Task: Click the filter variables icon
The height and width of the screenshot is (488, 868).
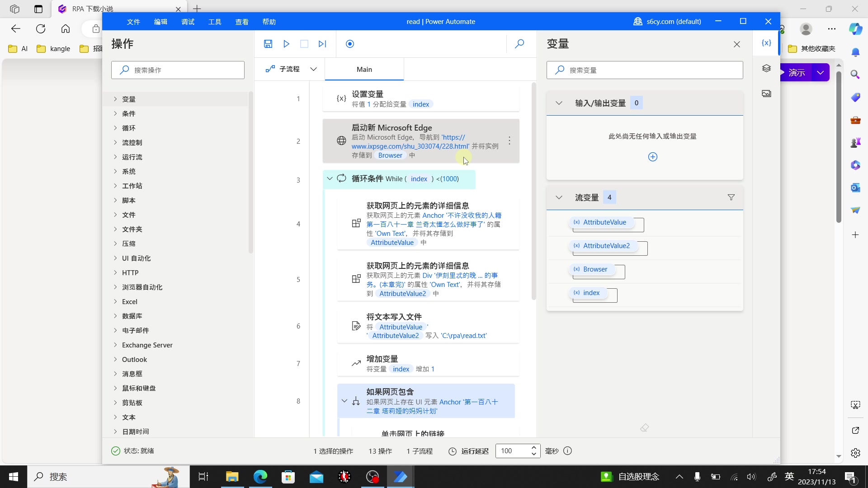Action: point(731,197)
